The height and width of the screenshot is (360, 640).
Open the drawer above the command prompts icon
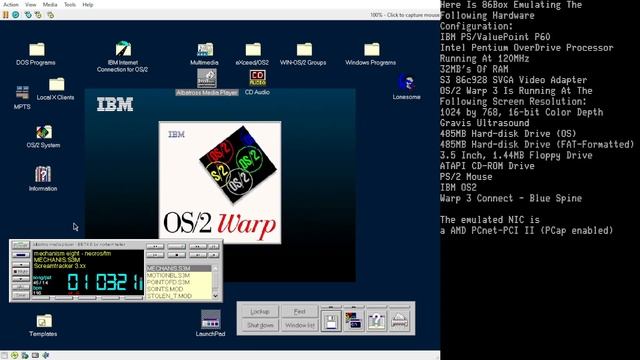(x=353, y=307)
